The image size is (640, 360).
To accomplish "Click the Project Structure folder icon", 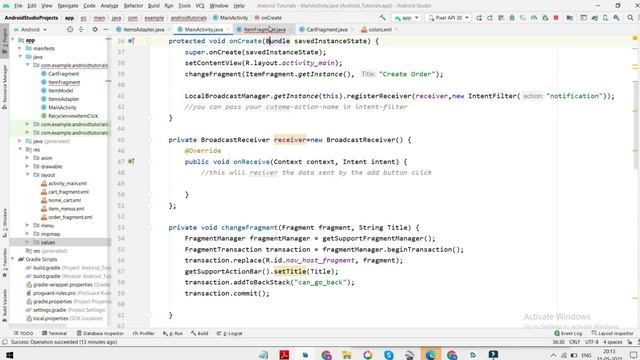I will coord(570,18).
